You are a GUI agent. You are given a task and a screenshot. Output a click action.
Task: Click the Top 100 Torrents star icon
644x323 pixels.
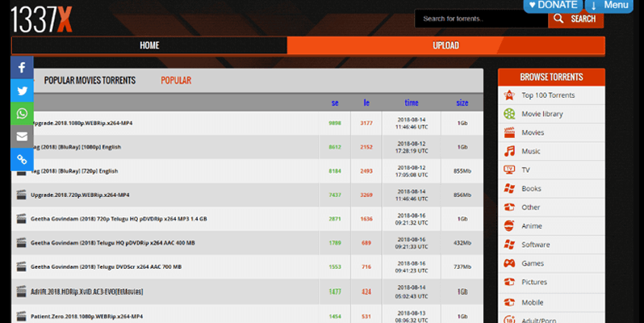click(509, 95)
